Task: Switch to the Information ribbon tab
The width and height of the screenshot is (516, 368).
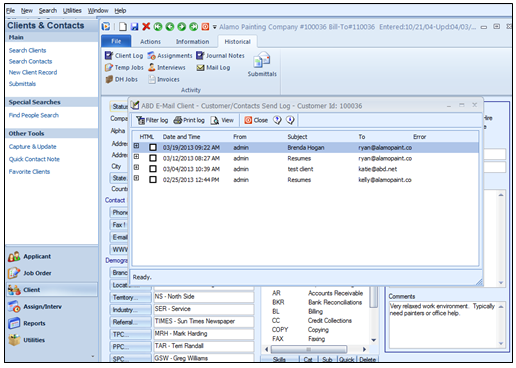Action: [192, 42]
